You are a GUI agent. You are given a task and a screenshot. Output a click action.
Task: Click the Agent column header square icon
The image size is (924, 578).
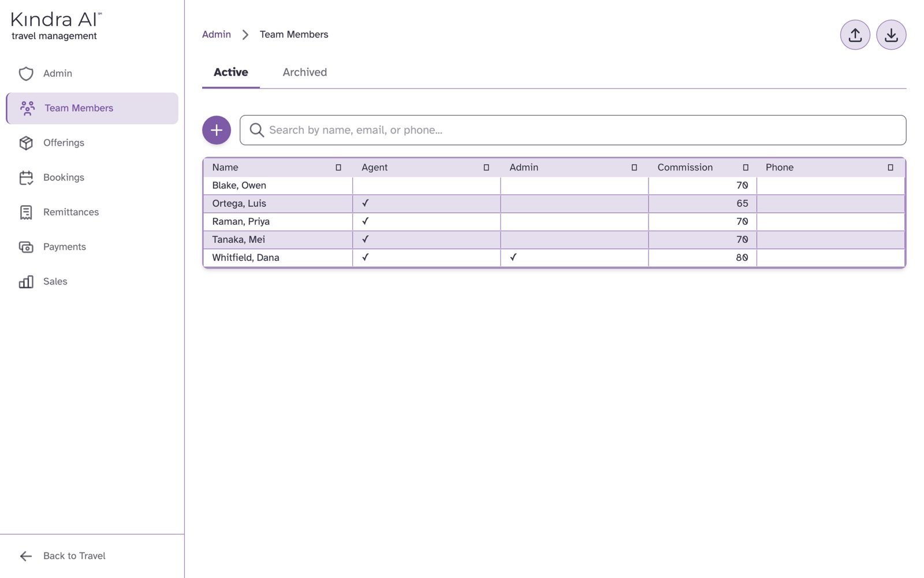point(486,168)
